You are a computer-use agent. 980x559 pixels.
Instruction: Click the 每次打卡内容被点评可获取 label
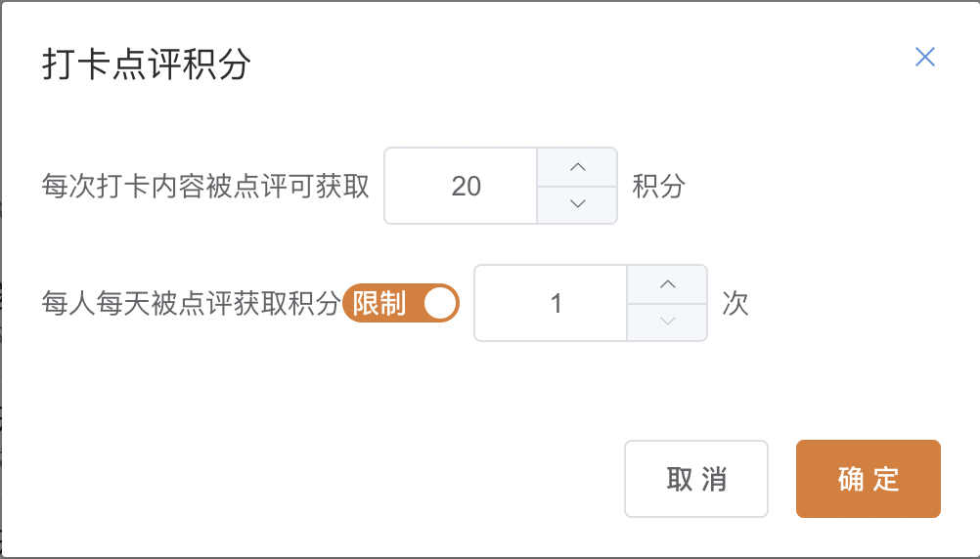pos(205,186)
